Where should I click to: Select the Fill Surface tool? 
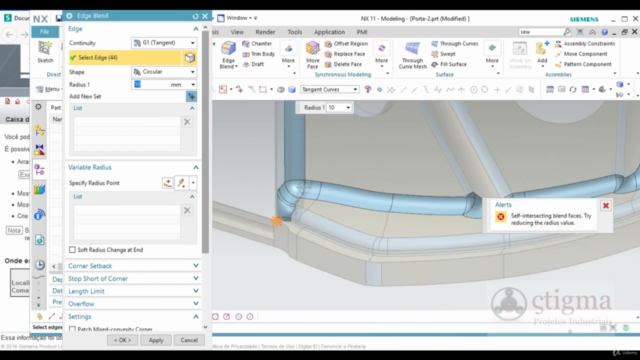click(x=449, y=64)
